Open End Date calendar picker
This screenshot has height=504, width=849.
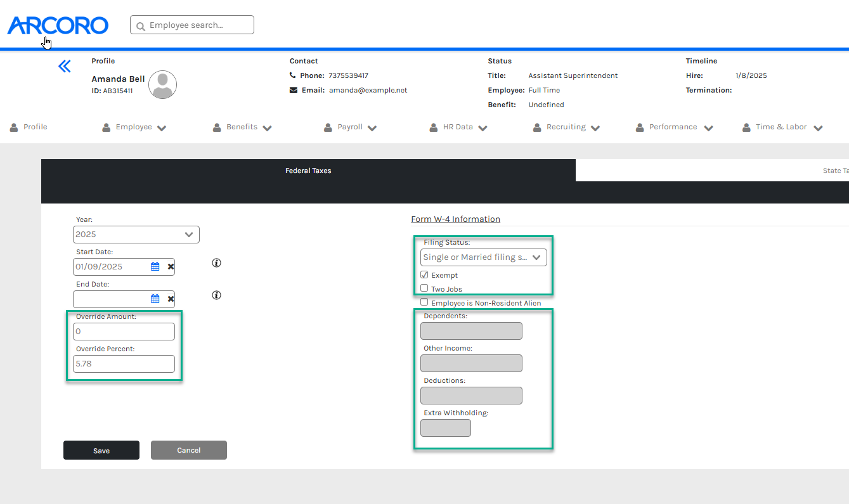(155, 299)
